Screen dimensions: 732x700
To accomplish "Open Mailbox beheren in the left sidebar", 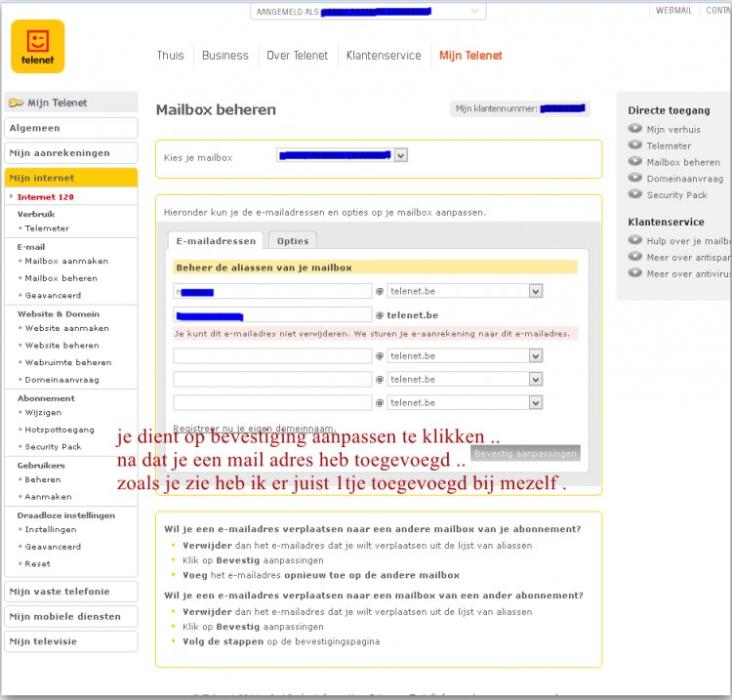I will point(61,278).
